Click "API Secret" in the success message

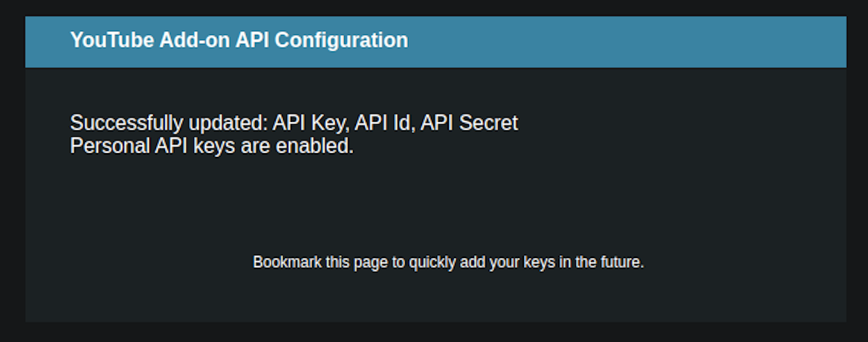469,123
